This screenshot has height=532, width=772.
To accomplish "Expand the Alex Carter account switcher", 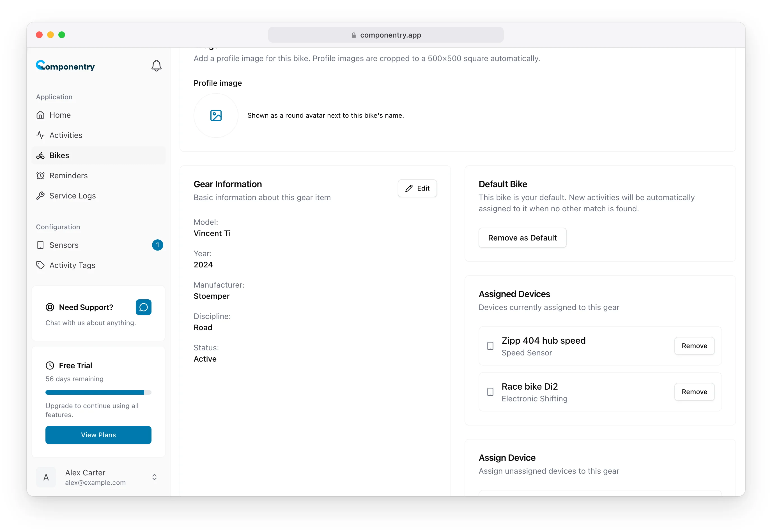I will tap(155, 477).
